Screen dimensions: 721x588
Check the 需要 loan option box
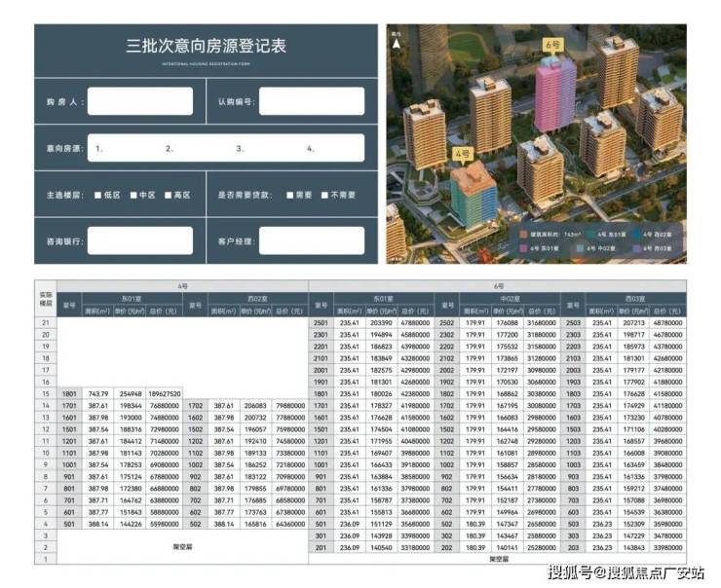[291, 195]
